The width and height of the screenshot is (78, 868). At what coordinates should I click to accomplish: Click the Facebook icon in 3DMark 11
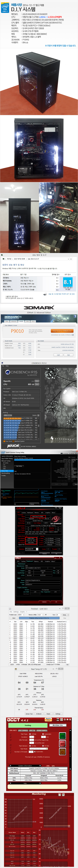[x=75, y=316]
